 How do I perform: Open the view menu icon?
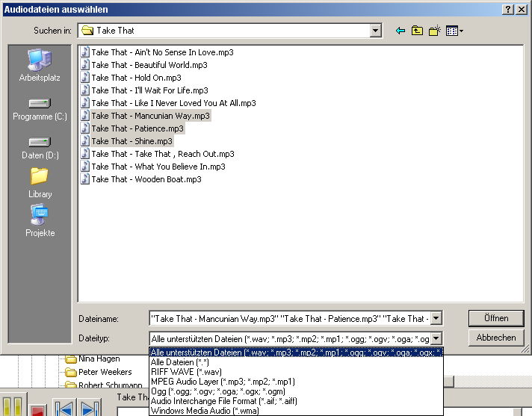(454, 31)
